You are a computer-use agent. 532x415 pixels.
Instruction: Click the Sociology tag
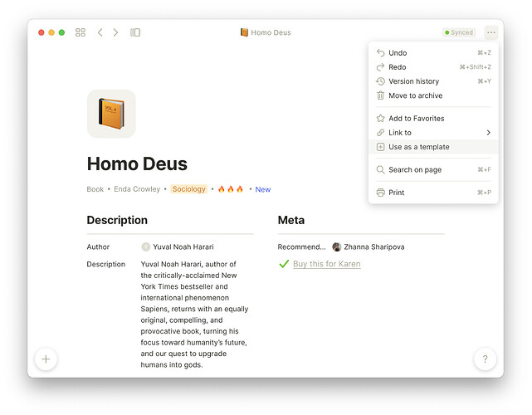188,189
